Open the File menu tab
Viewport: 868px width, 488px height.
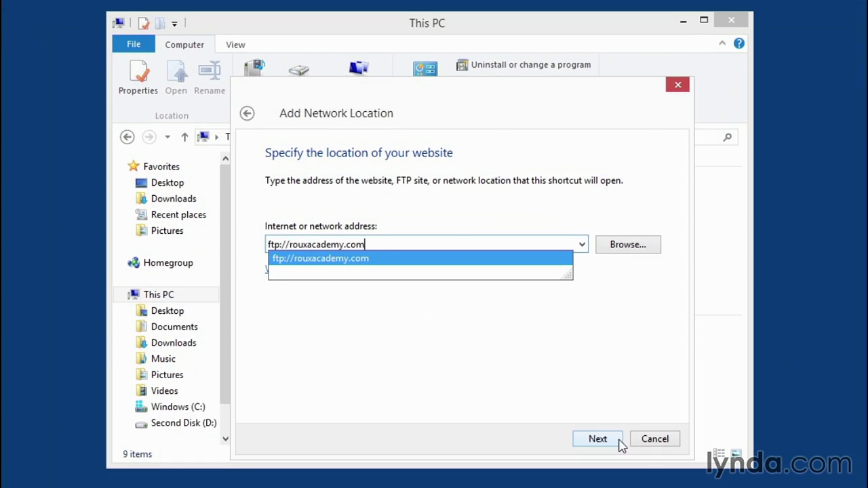[x=134, y=44]
